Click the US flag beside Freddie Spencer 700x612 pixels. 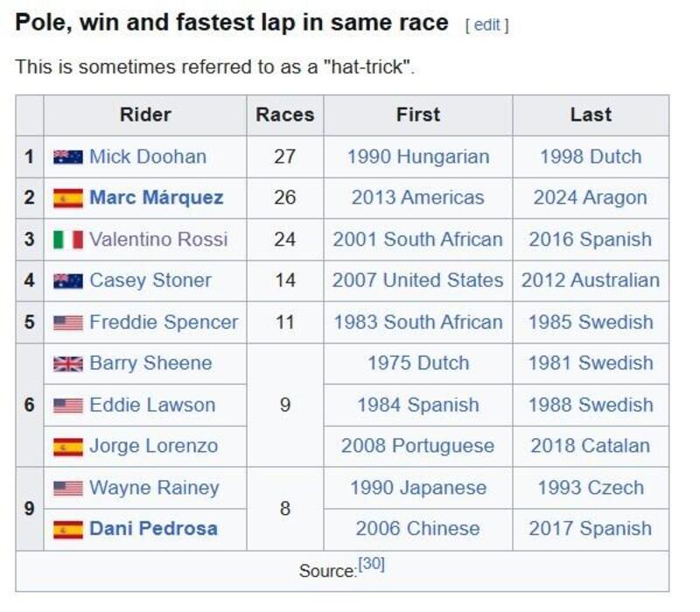pyautogui.click(x=67, y=323)
